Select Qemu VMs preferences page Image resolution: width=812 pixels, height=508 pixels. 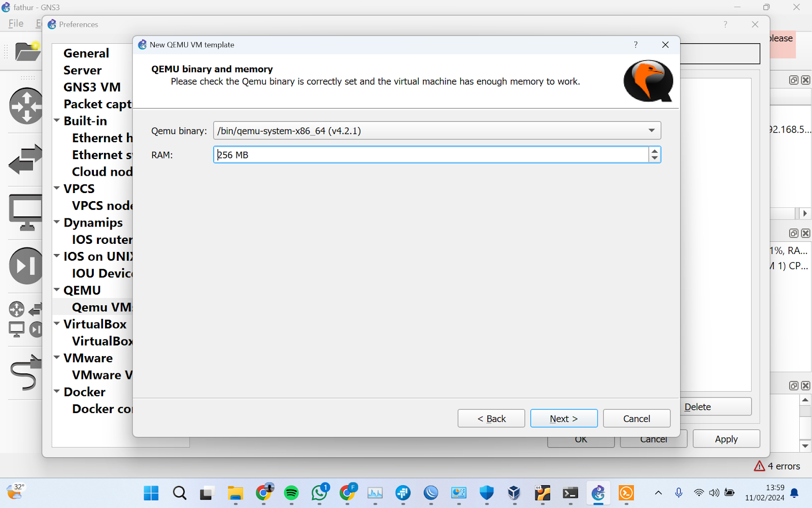[102, 307]
